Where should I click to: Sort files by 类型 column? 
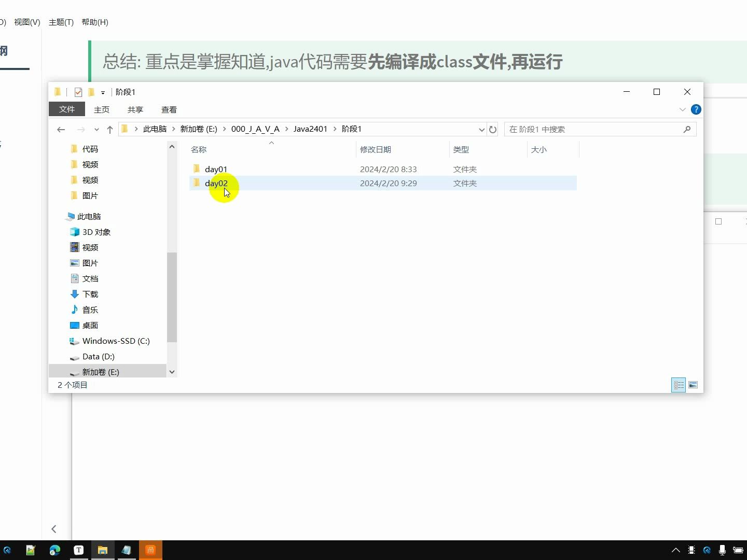461,149
